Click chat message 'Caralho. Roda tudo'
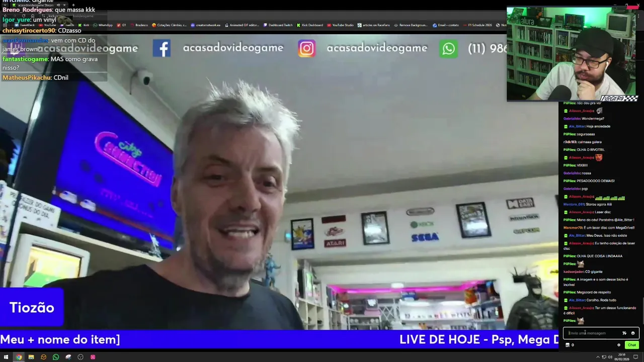 [601, 300]
